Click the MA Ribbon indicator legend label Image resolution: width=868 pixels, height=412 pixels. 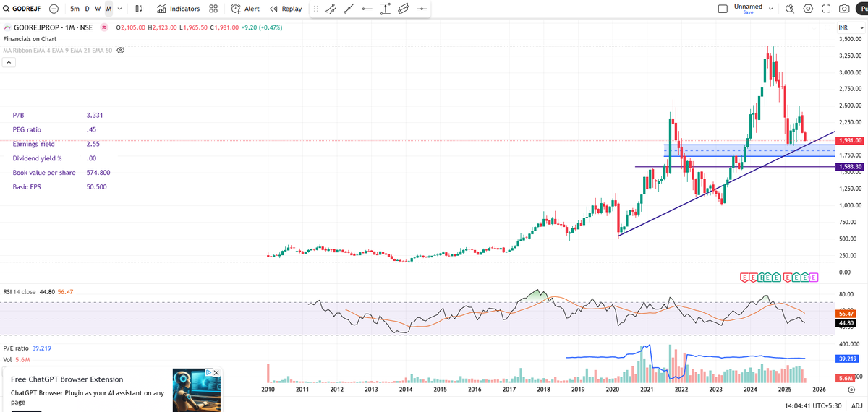point(58,51)
